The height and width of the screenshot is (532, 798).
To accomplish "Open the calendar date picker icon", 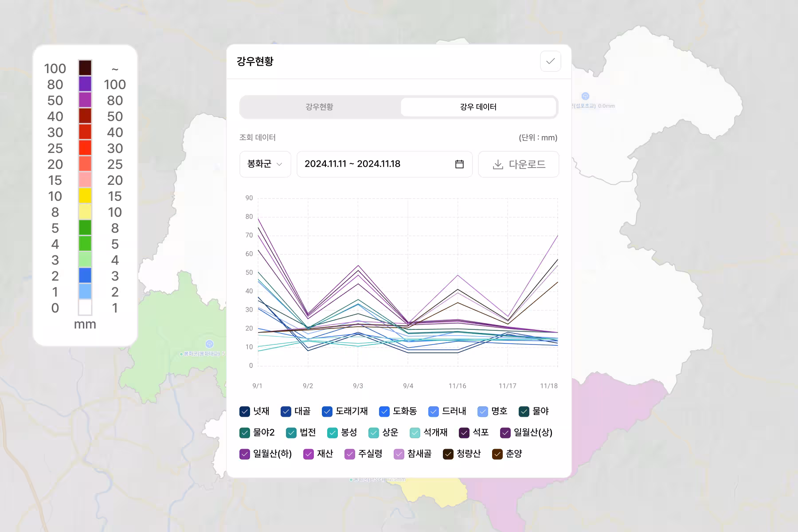I will click(459, 164).
